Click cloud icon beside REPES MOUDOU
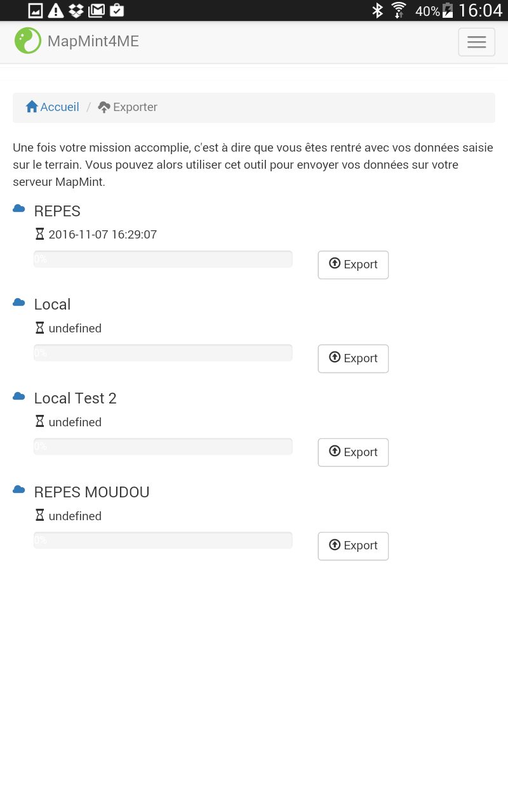The image size is (508, 812). 19,490
